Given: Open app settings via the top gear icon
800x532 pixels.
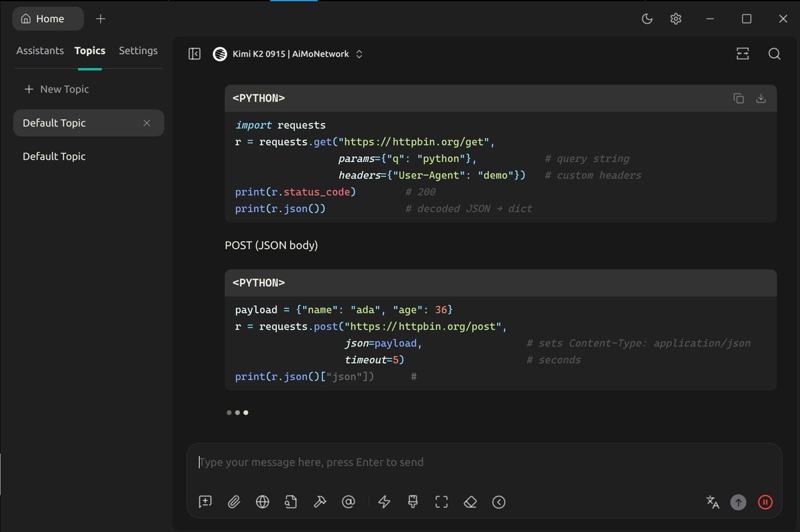Looking at the screenshot, I should pyautogui.click(x=676, y=19).
